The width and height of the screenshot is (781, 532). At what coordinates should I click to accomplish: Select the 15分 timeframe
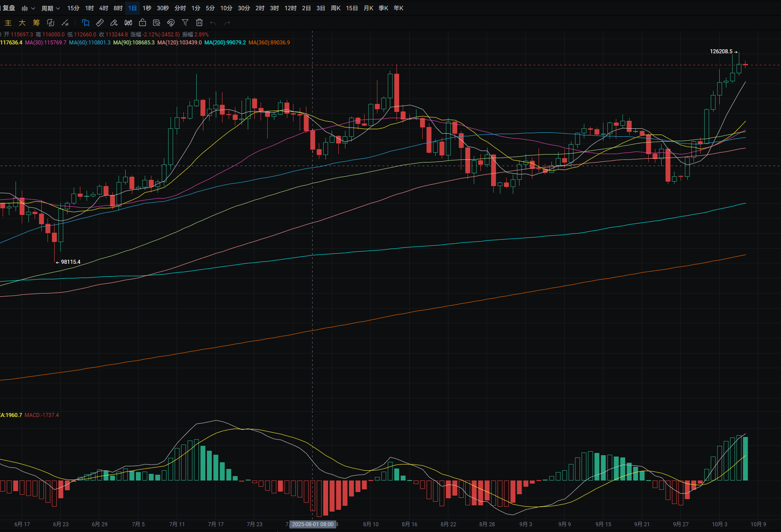(73, 8)
